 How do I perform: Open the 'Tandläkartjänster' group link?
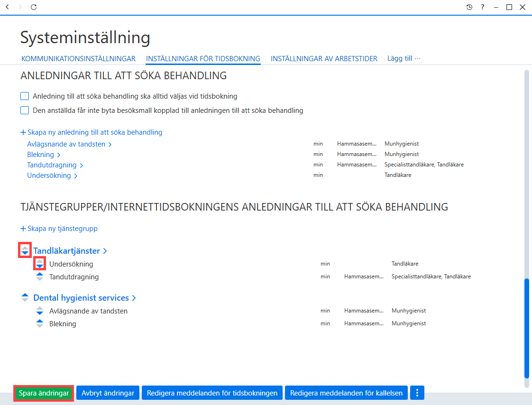(x=66, y=251)
